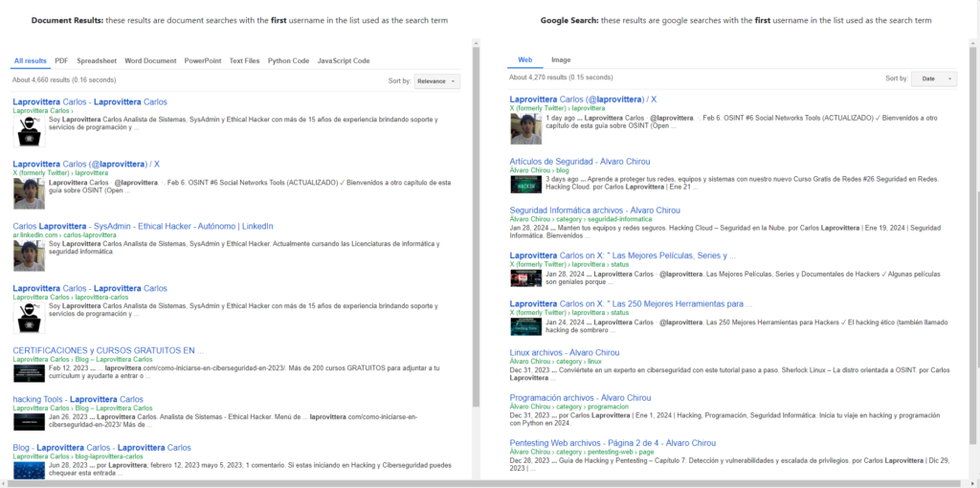Click 'Álvaro Chirou › category › seguridad-informatica' URL

pyautogui.click(x=581, y=219)
